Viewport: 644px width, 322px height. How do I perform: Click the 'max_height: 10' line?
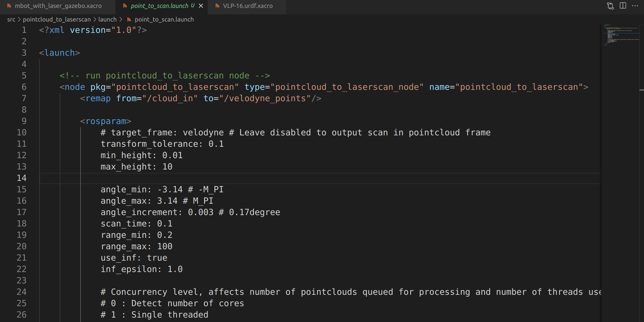click(136, 167)
